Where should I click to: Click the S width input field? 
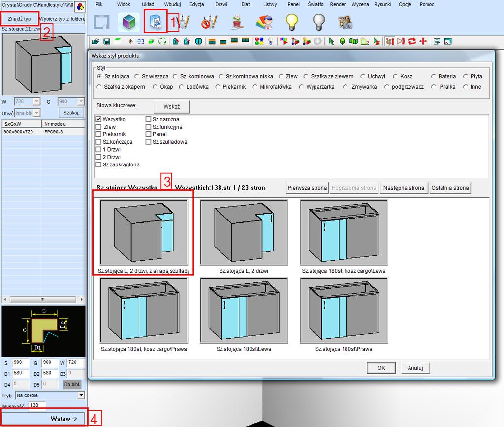click(x=21, y=362)
